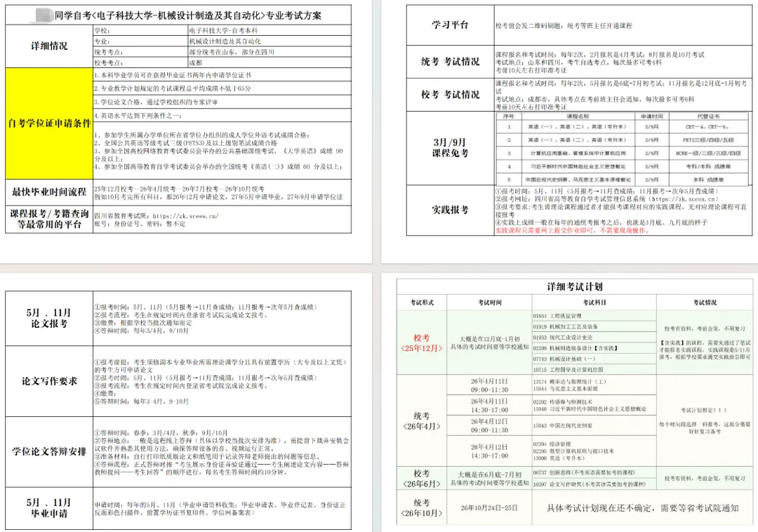Open the 'https://zk.sceea.cn/' link under 四川省教育考试院
The image size is (758, 532).
point(185,216)
